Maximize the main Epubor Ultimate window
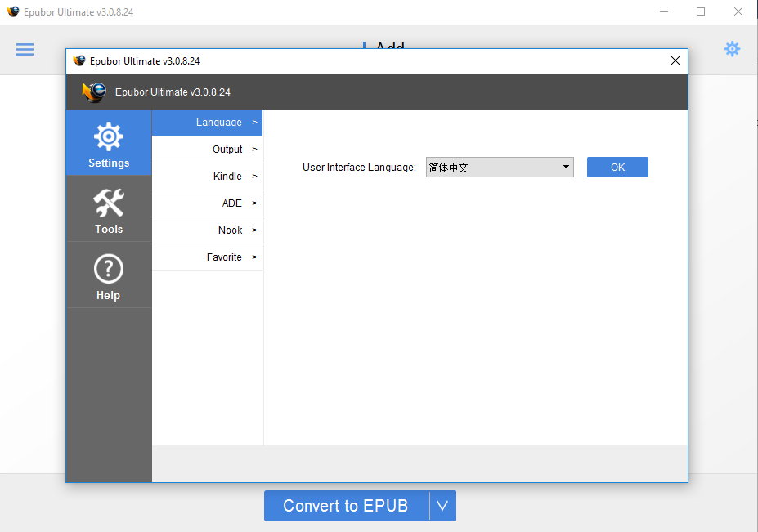758x532 pixels. pos(701,11)
